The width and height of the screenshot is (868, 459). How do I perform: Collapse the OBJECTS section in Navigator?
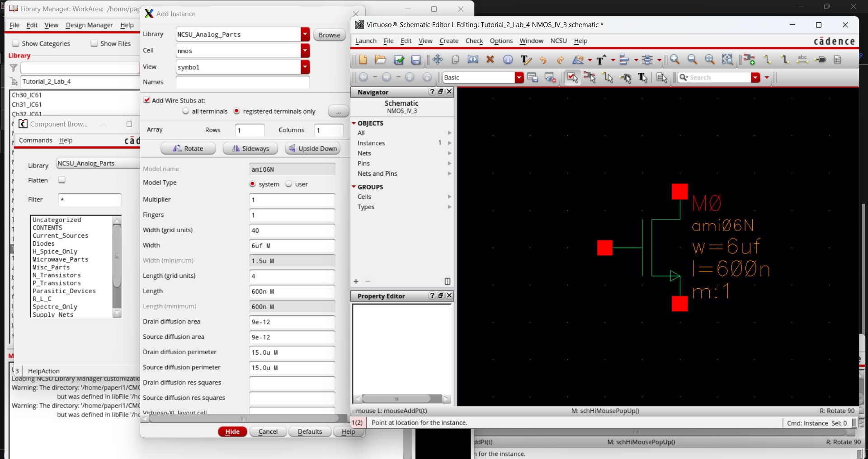[354, 123]
